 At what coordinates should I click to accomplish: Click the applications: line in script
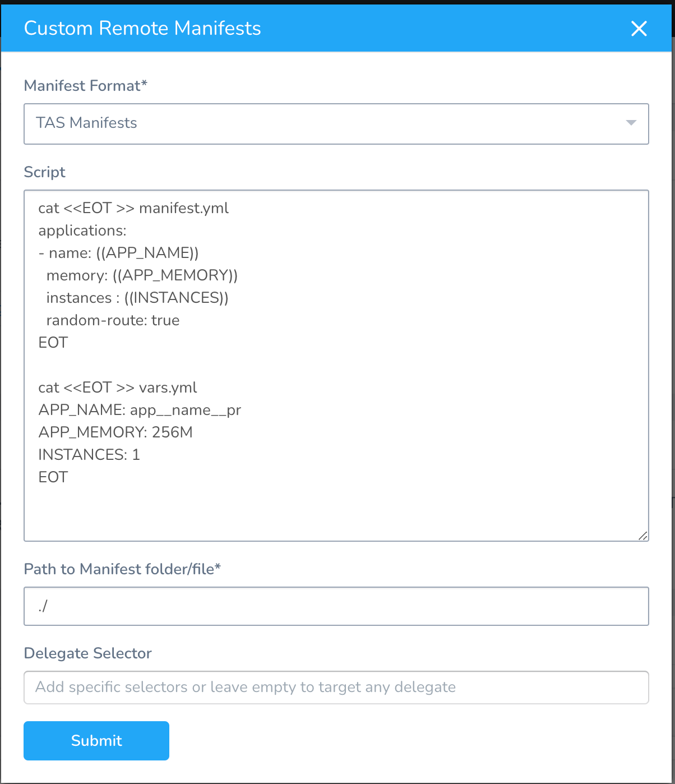[x=82, y=230]
